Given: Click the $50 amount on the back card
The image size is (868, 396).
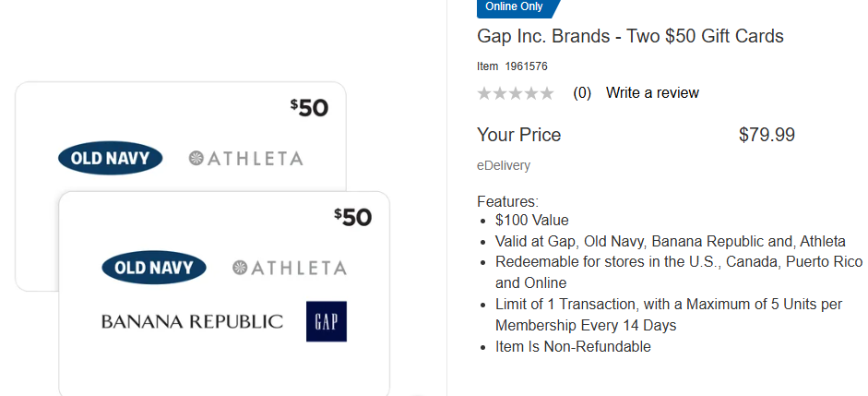Looking at the screenshot, I should [x=309, y=108].
